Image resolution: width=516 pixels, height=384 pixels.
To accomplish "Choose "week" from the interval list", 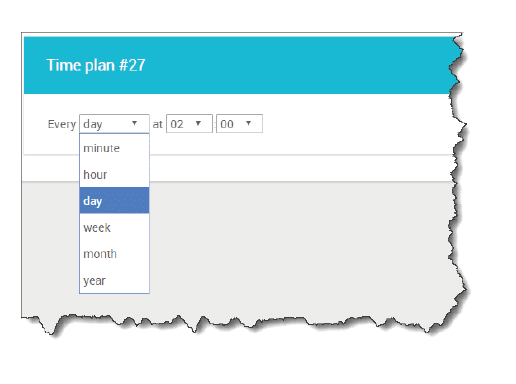I will (114, 227).
